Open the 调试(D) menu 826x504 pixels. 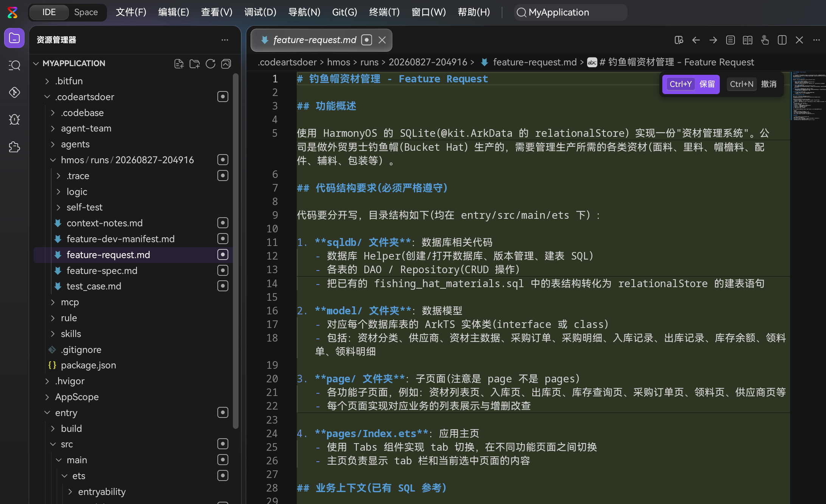(x=260, y=12)
